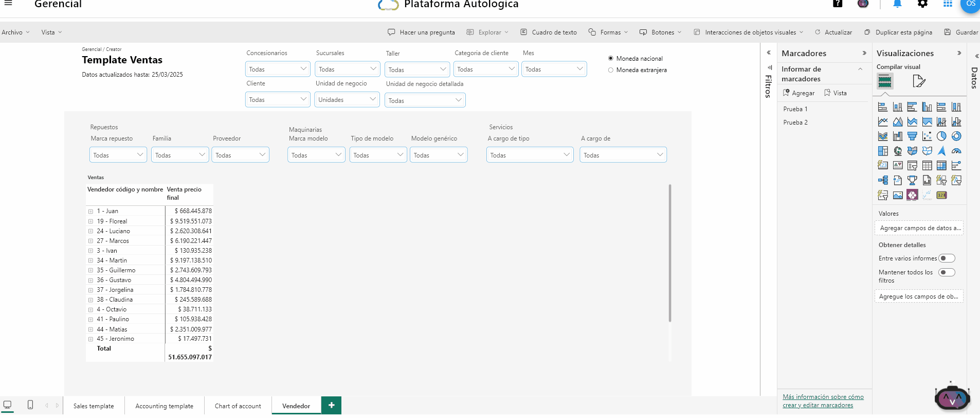980x418 pixels.
Task: Click Duplicar esta página button
Action: click(x=898, y=32)
